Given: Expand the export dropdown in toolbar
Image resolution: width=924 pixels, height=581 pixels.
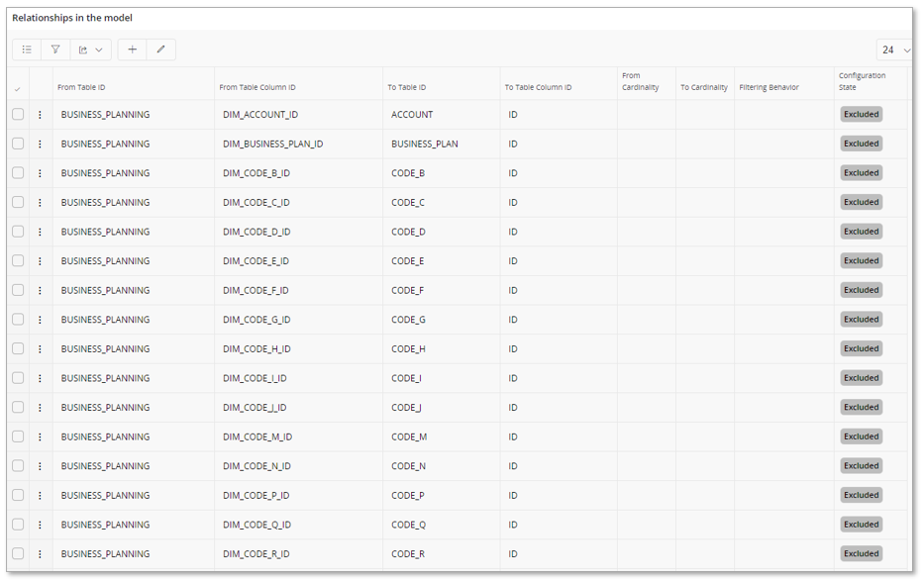Looking at the screenshot, I should [90, 49].
